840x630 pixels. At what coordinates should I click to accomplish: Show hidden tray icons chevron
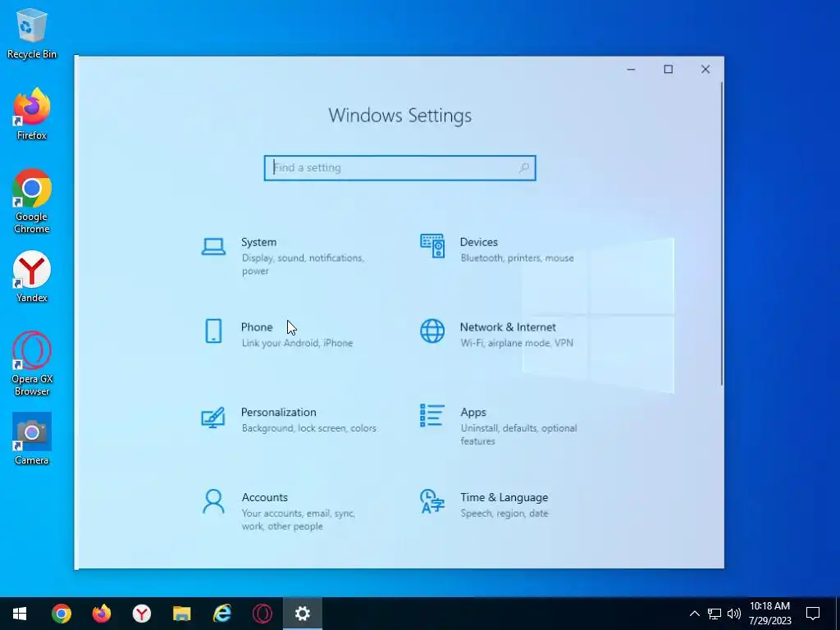(694, 614)
